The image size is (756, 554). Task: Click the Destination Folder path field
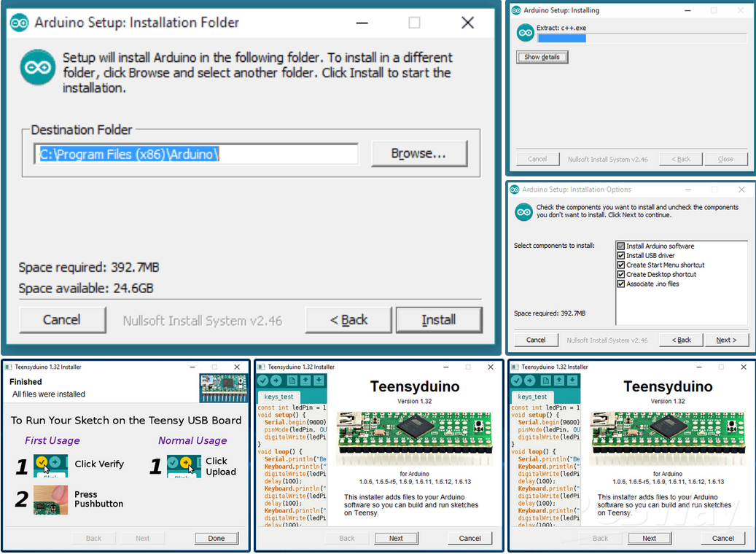coord(197,154)
